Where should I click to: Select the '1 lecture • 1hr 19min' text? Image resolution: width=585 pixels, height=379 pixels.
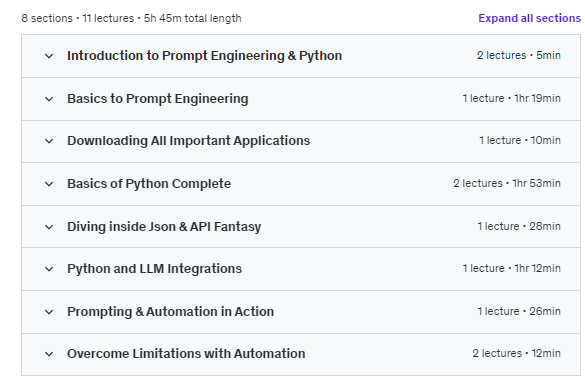(x=512, y=98)
